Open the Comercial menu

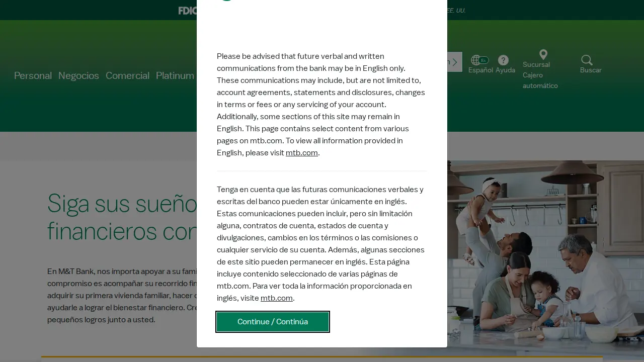[127, 76]
